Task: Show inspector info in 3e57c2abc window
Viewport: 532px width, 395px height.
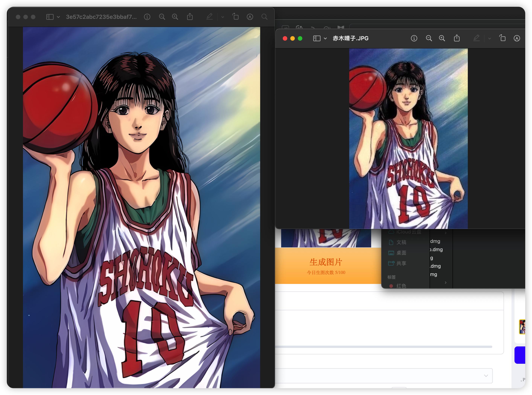Action: tap(147, 17)
